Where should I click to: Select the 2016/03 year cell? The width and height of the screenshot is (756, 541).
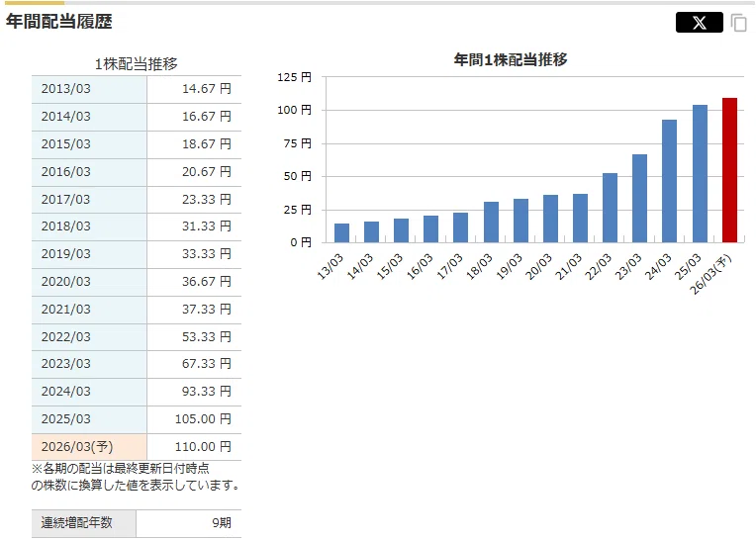89,172
